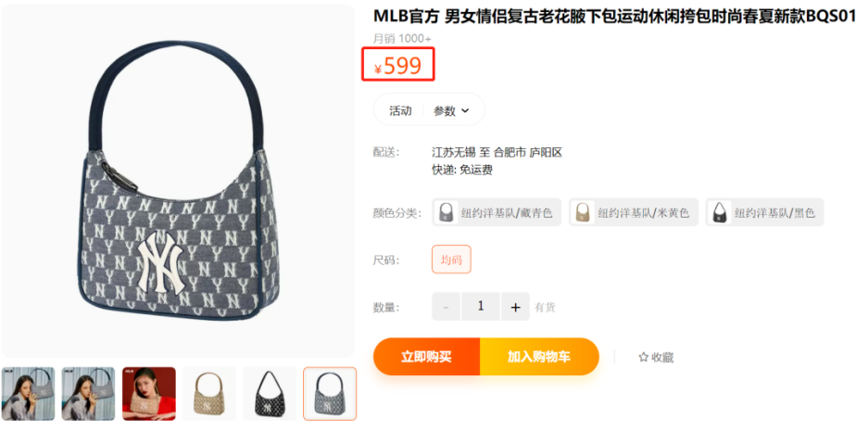View the selected navy bag thumbnail

(x=330, y=394)
